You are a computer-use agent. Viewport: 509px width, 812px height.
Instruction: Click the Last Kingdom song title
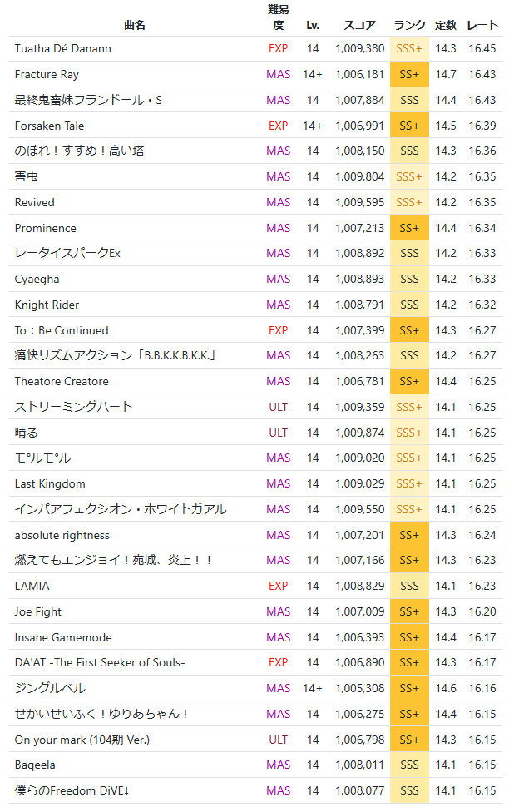click(x=50, y=484)
